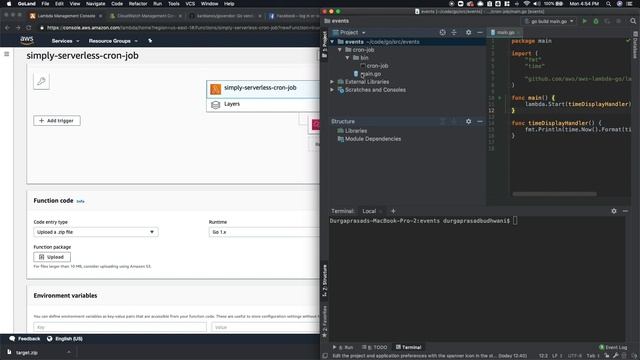The width and height of the screenshot is (640, 360).
Task: Open the Services dropdown in the AWS header
Action: coord(65,41)
